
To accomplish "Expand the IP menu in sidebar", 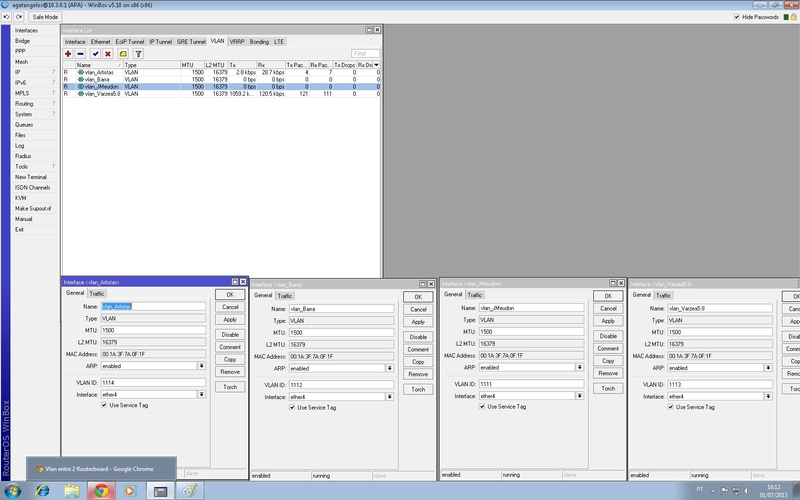I will click(35, 72).
